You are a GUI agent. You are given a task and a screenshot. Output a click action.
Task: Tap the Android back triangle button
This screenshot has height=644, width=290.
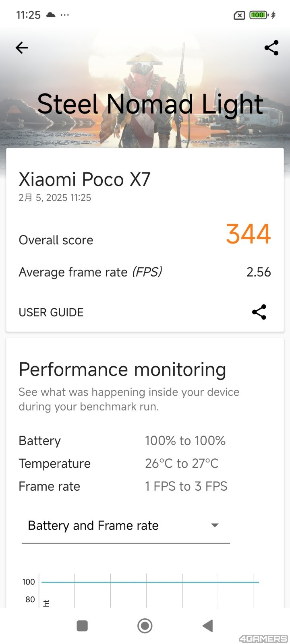(x=207, y=626)
